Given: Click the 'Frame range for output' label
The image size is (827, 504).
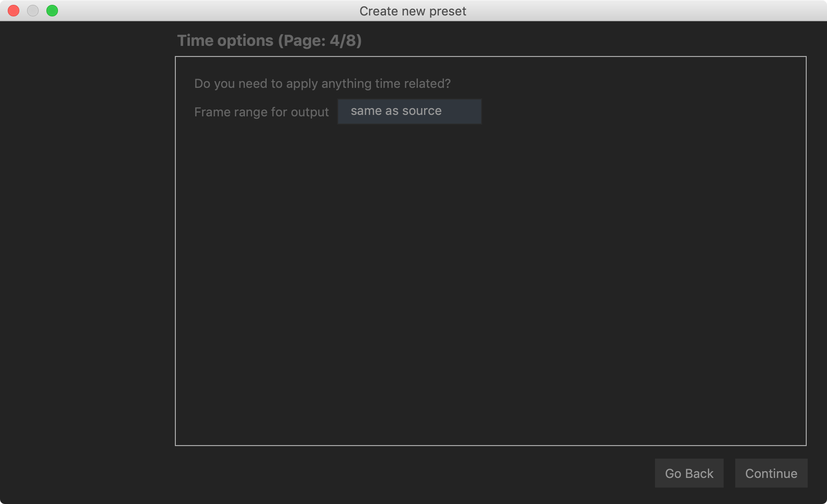Looking at the screenshot, I should [x=261, y=112].
